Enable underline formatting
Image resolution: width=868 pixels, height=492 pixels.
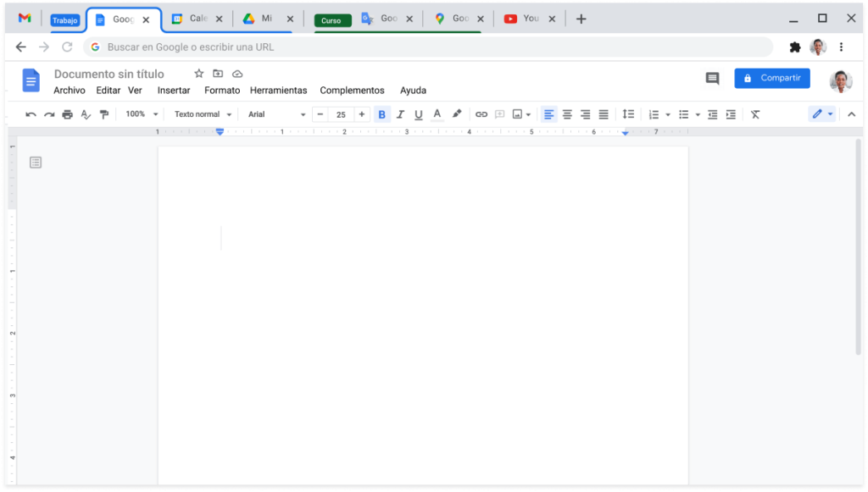pyautogui.click(x=418, y=113)
